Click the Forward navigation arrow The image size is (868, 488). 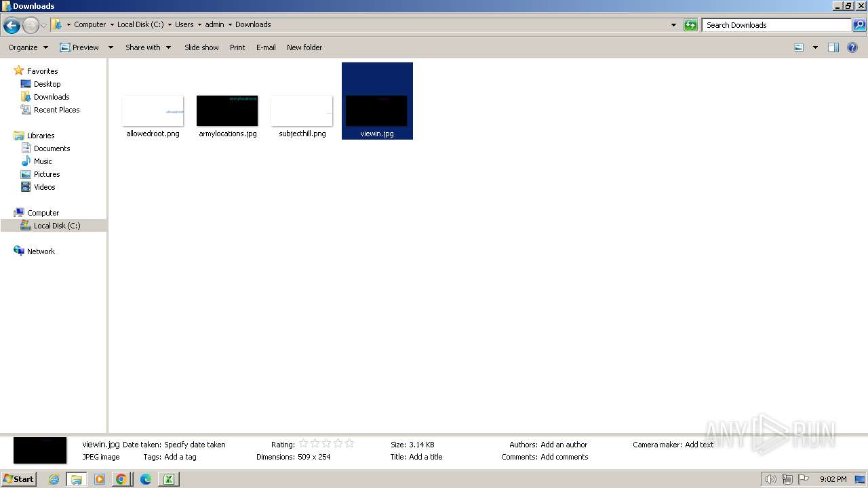pyautogui.click(x=31, y=25)
